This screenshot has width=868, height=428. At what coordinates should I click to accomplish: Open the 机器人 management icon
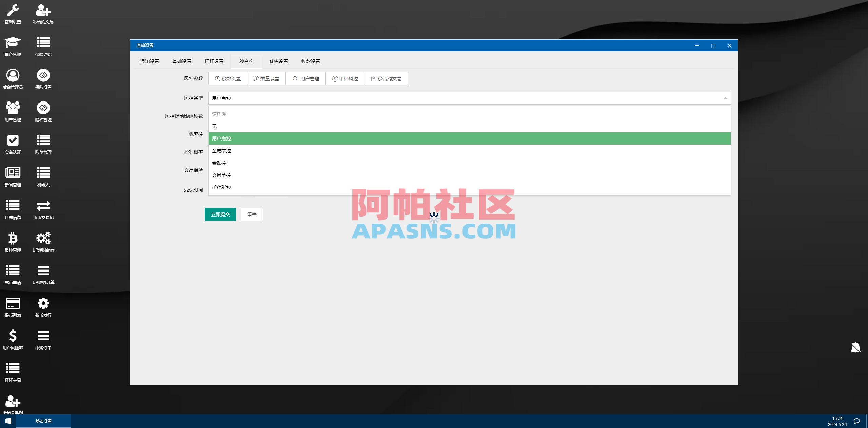[x=43, y=176]
